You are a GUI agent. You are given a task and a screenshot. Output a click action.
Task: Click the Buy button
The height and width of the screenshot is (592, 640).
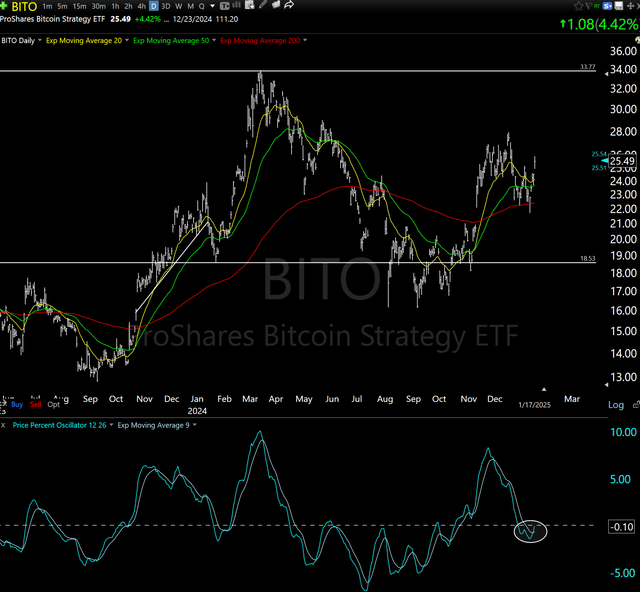click(x=17, y=404)
